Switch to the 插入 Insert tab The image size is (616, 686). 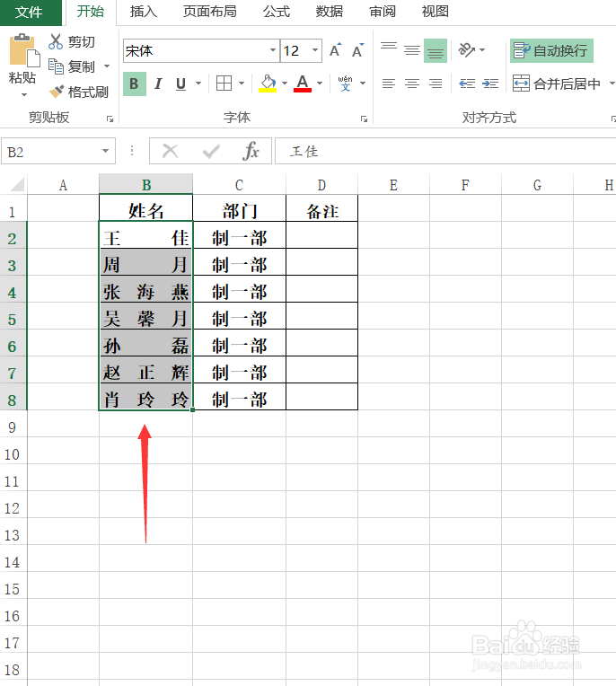[143, 12]
